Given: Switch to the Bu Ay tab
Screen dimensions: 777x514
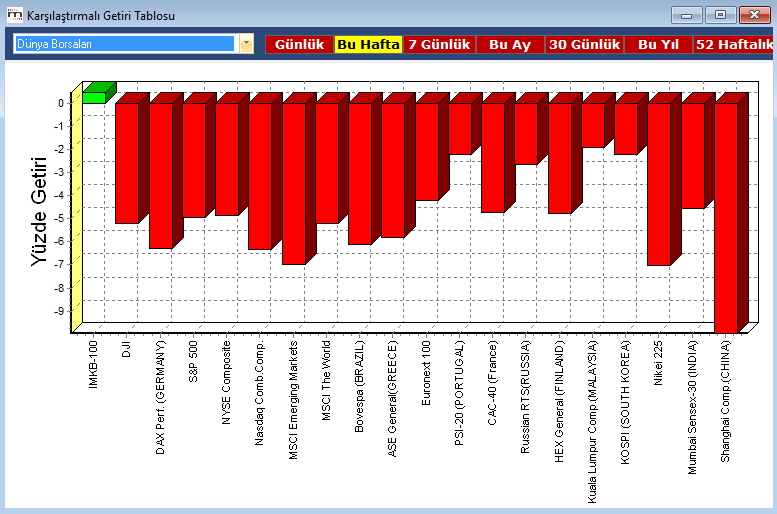Looking at the screenshot, I should [510, 45].
